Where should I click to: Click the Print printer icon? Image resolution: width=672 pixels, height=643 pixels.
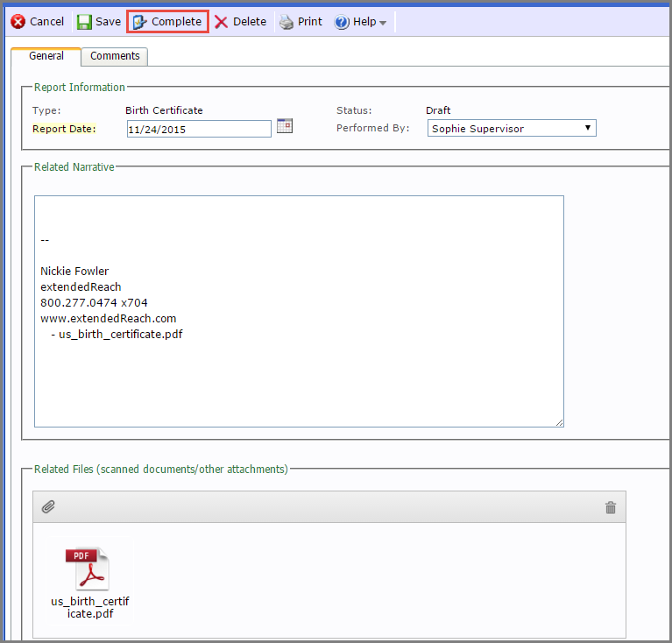pyautogui.click(x=286, y=22)
